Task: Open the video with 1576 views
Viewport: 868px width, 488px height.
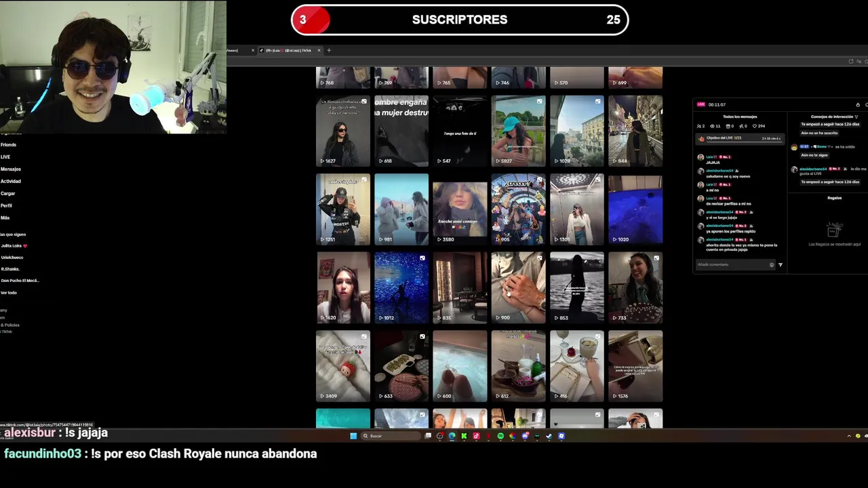Action: coord(635,366)
